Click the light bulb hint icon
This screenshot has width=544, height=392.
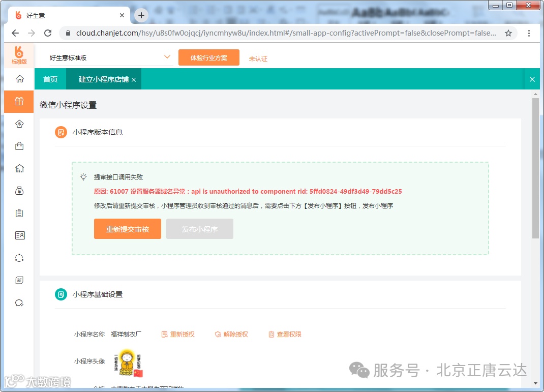click(83, 177)
